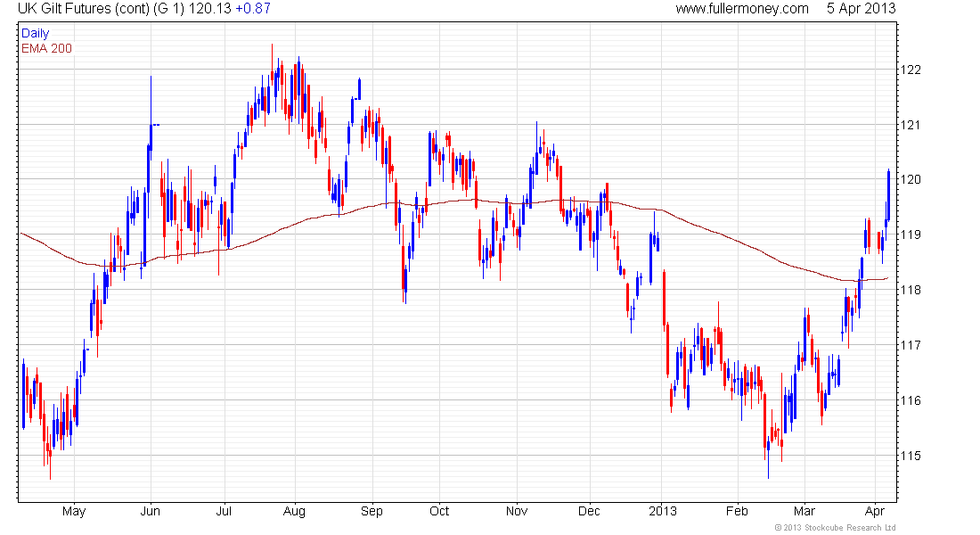
Task: Click the Nov label on time axis
Action: 517,511
